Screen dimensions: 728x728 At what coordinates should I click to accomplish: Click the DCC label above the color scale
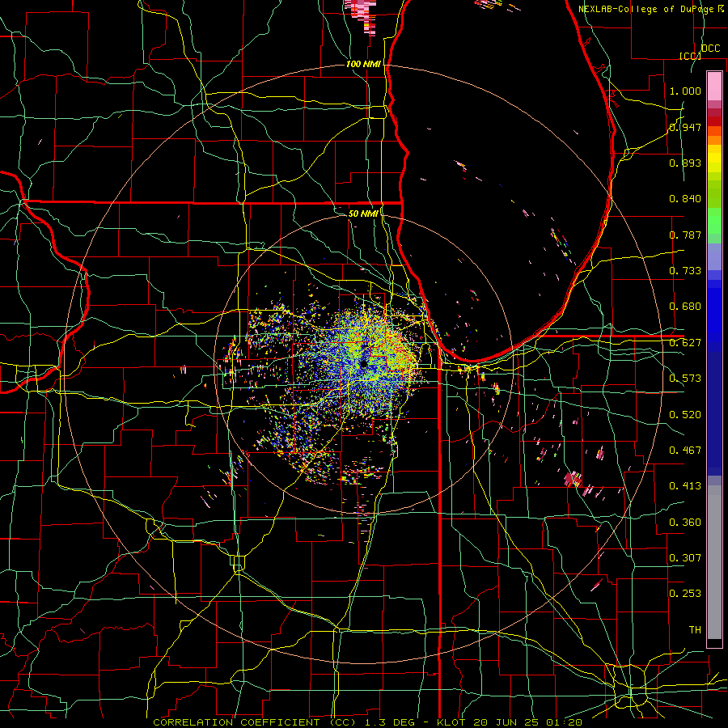pyautogui.click(x=710, y=49)
